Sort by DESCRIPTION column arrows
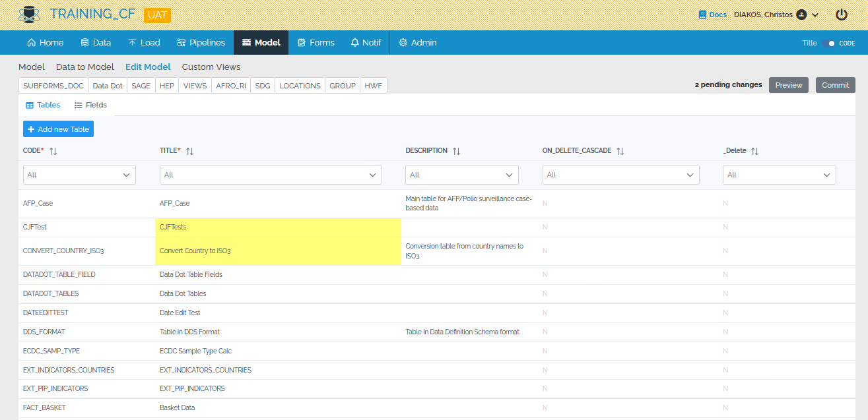Screen dimensions: 868x420 pyautogui.click(x=456, y=151)
